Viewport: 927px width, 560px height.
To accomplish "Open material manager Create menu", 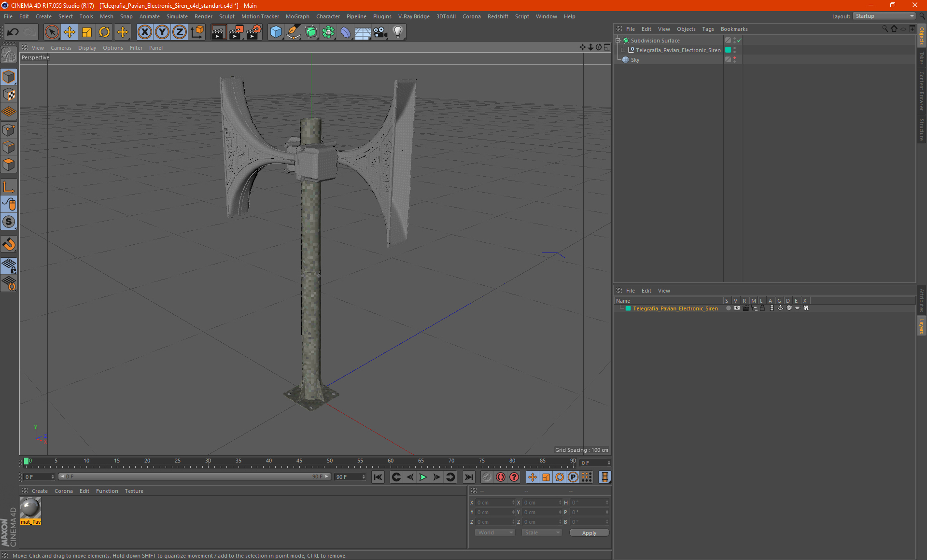I will tap(40, 491).
